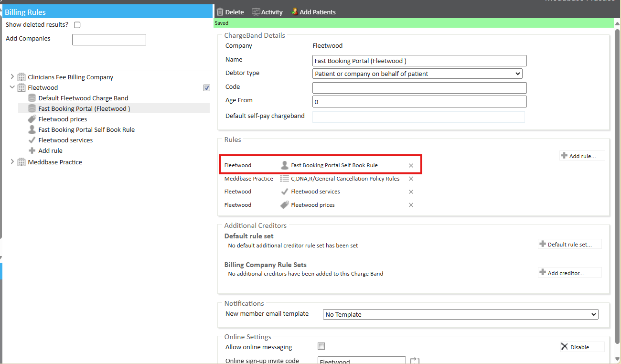
Task: Open the Activity monitor toolbar item
Action: [x=256, y=12]
